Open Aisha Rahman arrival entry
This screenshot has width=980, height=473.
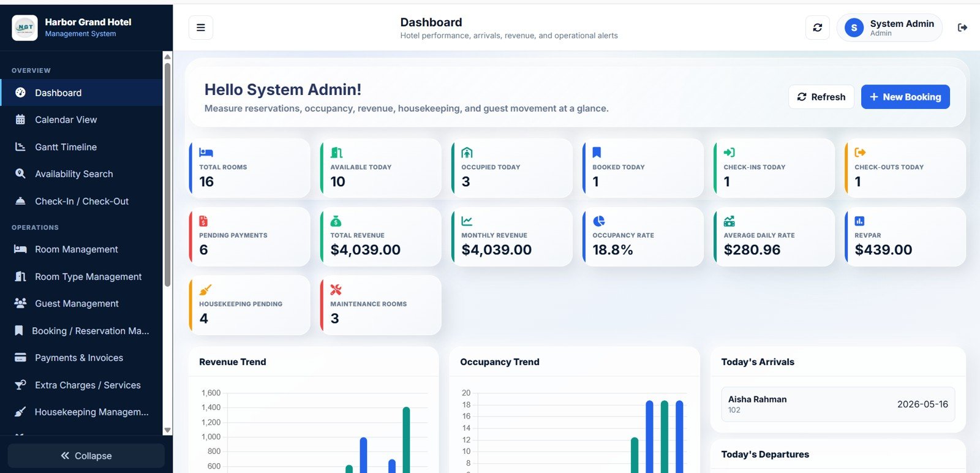[x=838, y=404]
